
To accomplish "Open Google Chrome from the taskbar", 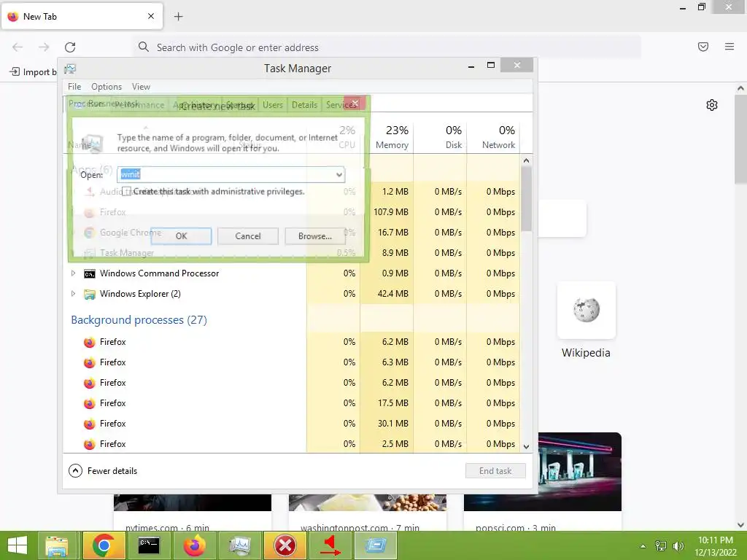I will point(104,545).
